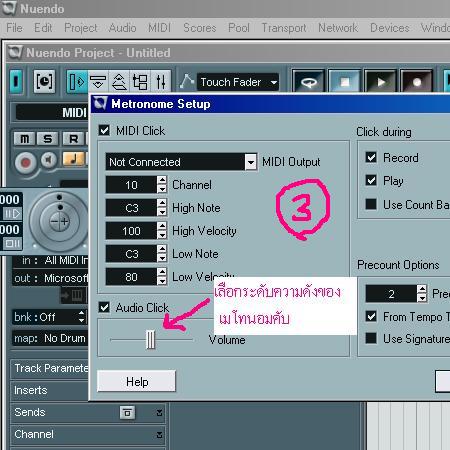Click the Channel value field showing 10
The width and height of the screenshot is (450, 450).
click(131, 185)
